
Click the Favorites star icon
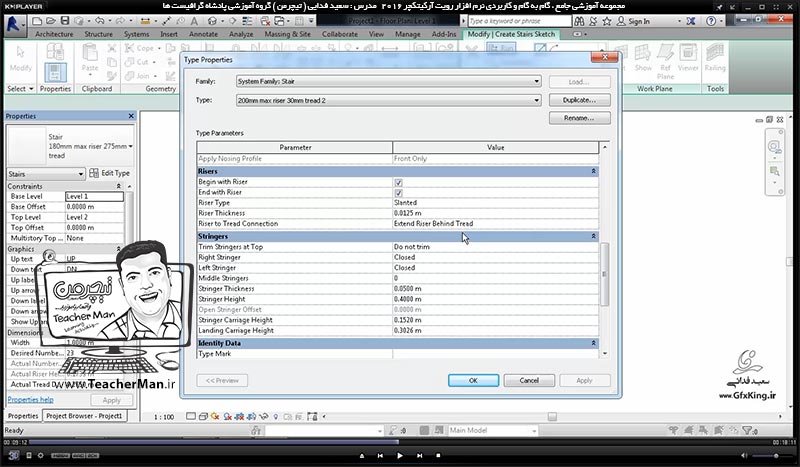607,21
